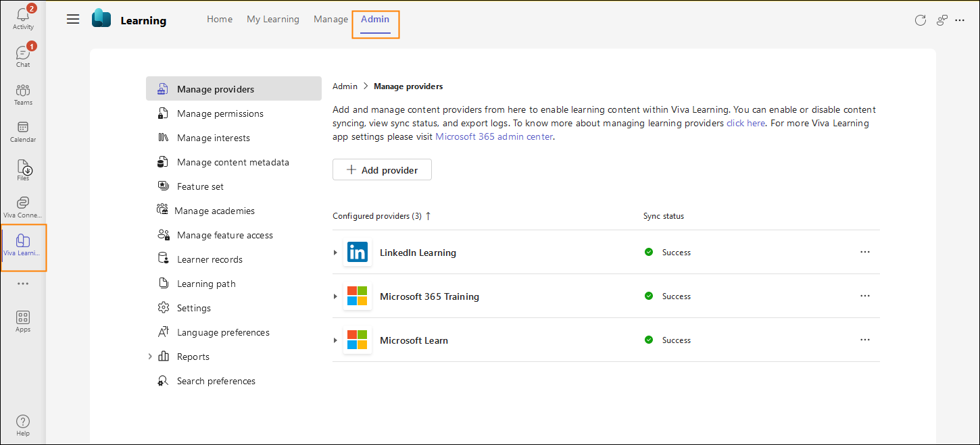Expand the LinkedIn Learning provider row
The image size is (980, 445).
(335, 253)
